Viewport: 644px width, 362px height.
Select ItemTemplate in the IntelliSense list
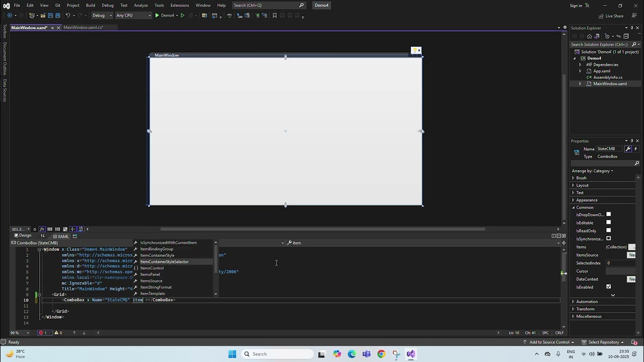(x=152, y=294)
